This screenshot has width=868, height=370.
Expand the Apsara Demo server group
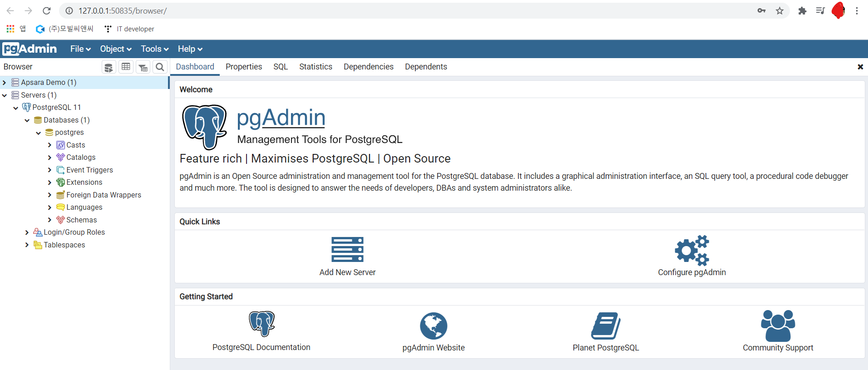coord(4,82)
